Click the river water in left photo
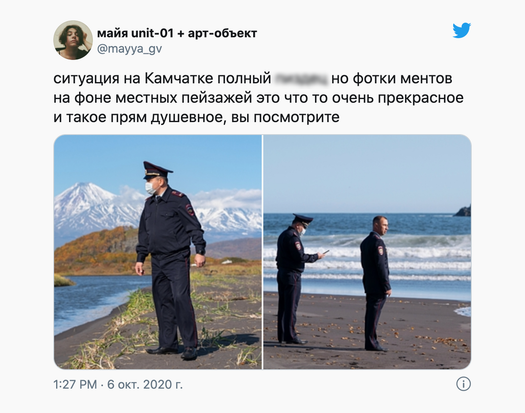The width and height of the screenshot is (525, 413). coord(89,300)
